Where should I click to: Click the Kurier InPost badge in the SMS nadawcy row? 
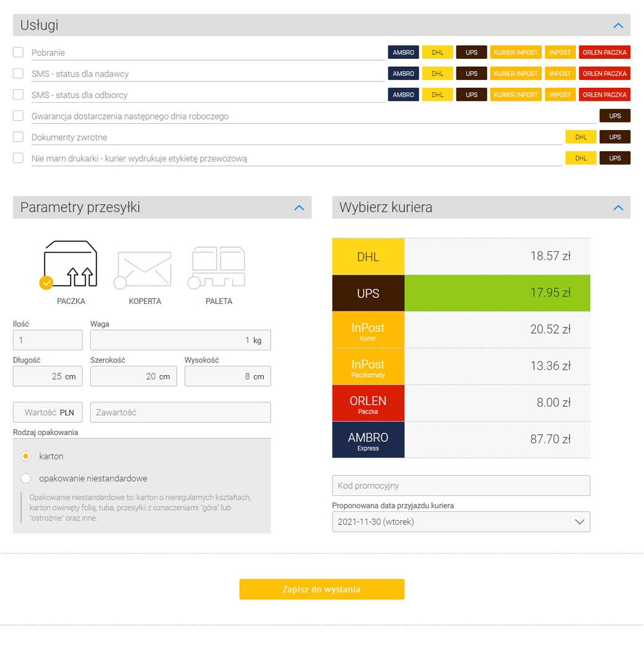516,74
